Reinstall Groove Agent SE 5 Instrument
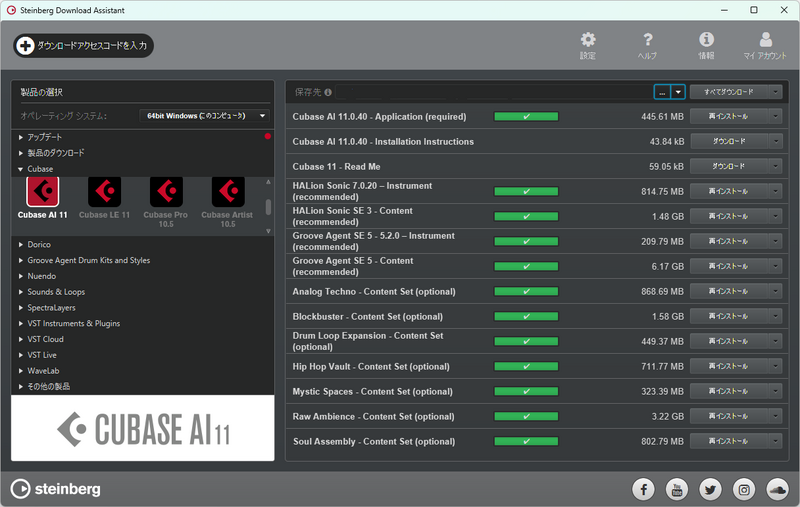 click(729, 241)
